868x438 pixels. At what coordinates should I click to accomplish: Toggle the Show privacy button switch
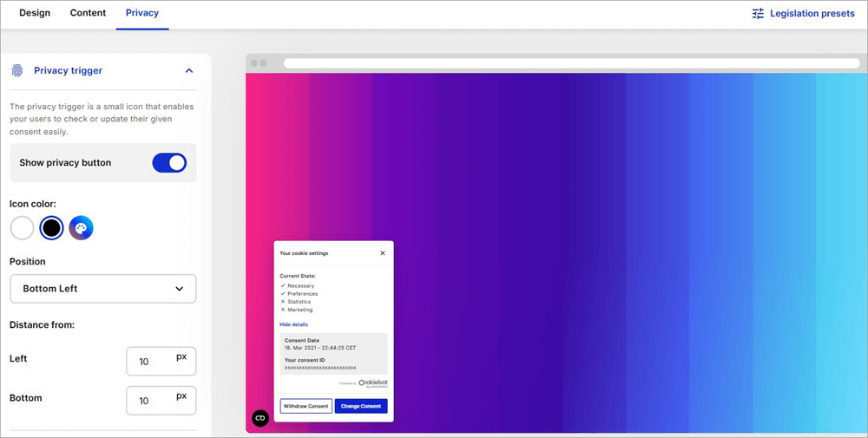(169, 163)
